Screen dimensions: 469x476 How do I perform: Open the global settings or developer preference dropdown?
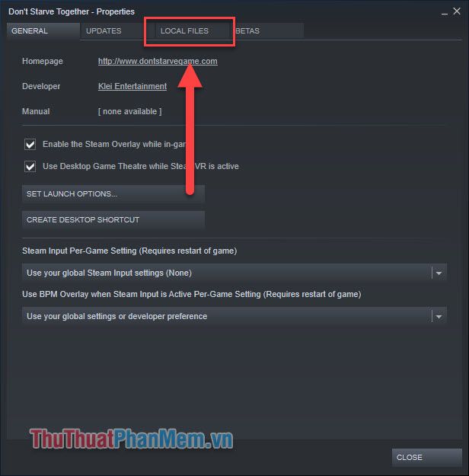click(234, 316)
